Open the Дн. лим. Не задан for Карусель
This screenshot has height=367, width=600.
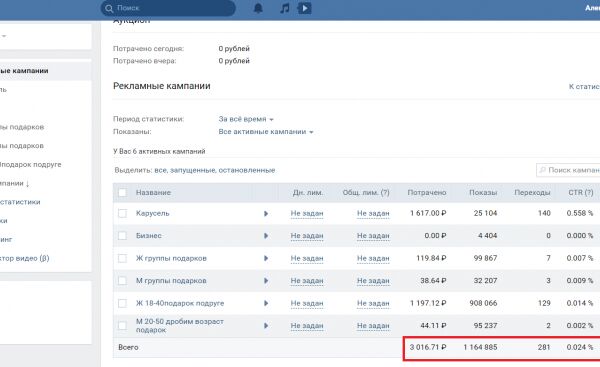click(307, 214)
